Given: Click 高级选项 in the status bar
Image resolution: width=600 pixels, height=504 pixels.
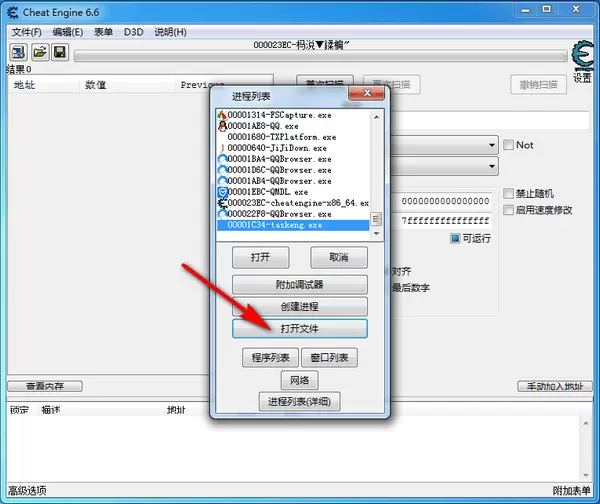Looking at the screenshot, I should point(27,491).
